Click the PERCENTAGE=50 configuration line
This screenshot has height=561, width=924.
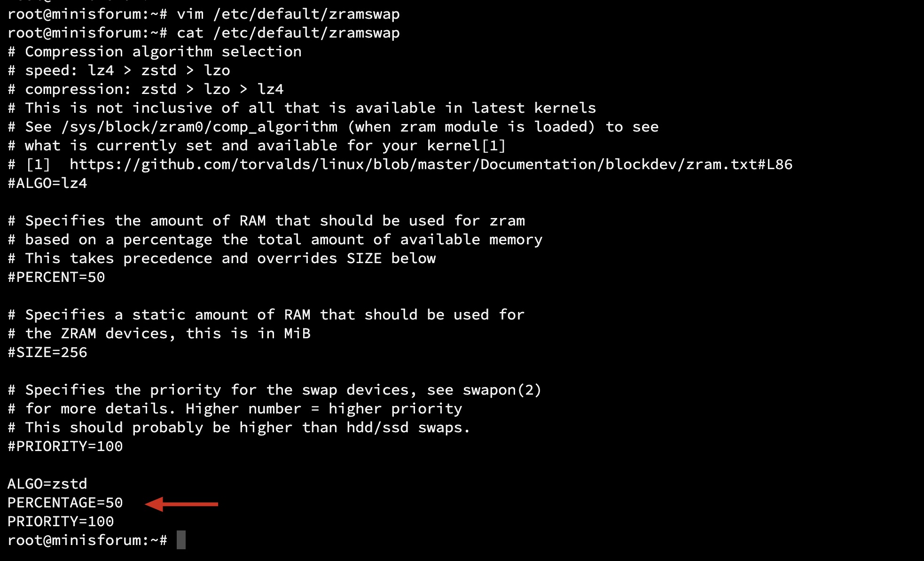[x=65, y=502]
